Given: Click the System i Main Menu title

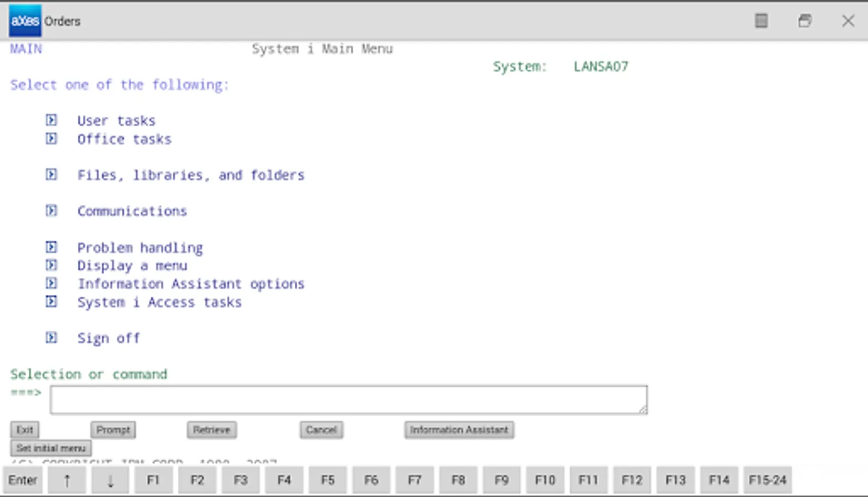Looking at the screenshot, I should pyautogui.click(x=323, y=49).
